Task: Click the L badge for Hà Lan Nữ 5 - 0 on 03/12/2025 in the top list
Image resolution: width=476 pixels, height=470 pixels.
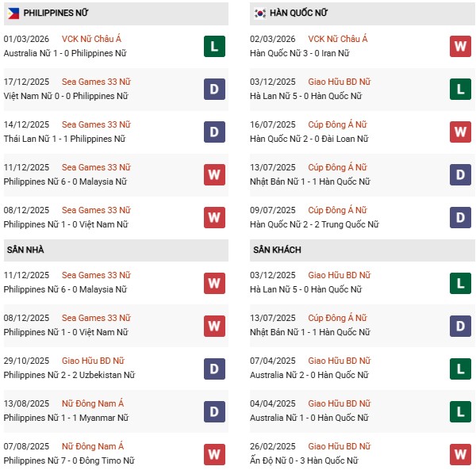Action: coord(461,90)
